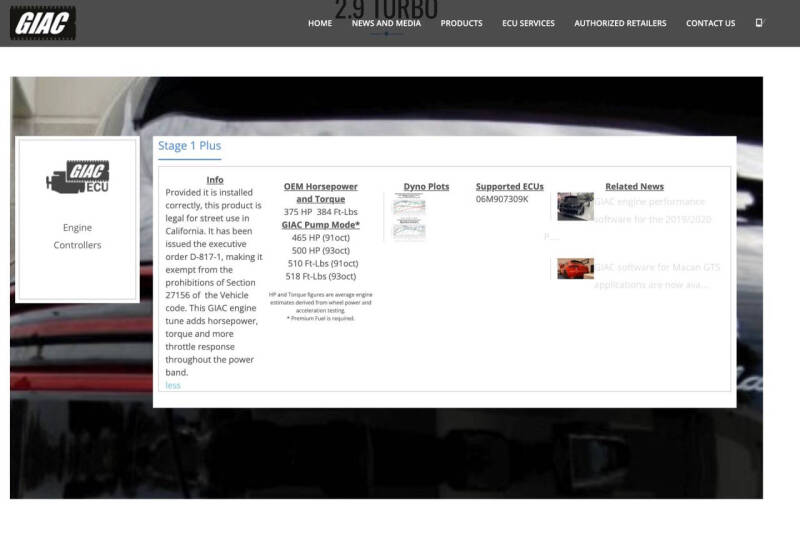Select '518 Ft-Lbs (93oct)' value
This screenshot has height=537, width=800.
[x=320, y=276]
